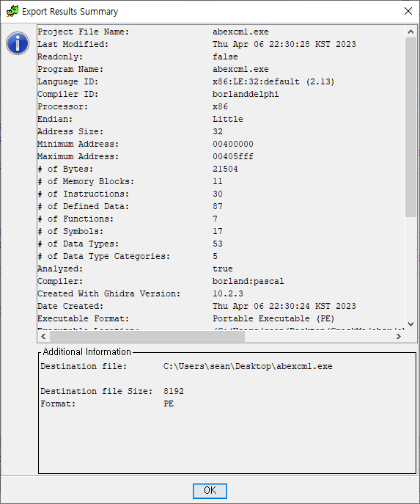Image resolution: width=420 pixels, height=504 pixels.
Task: Click the Ghidra version value 10.2.3
Action: pyautogui.click(x=228, y=293)
